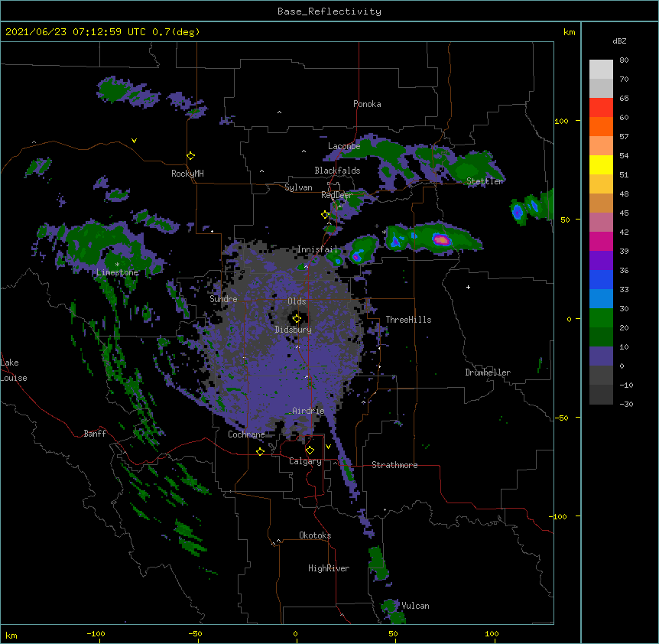Pick the yellow 54–51 dBZ legend swatch
The height and width of the screenshot is (644, 659).
601,165
